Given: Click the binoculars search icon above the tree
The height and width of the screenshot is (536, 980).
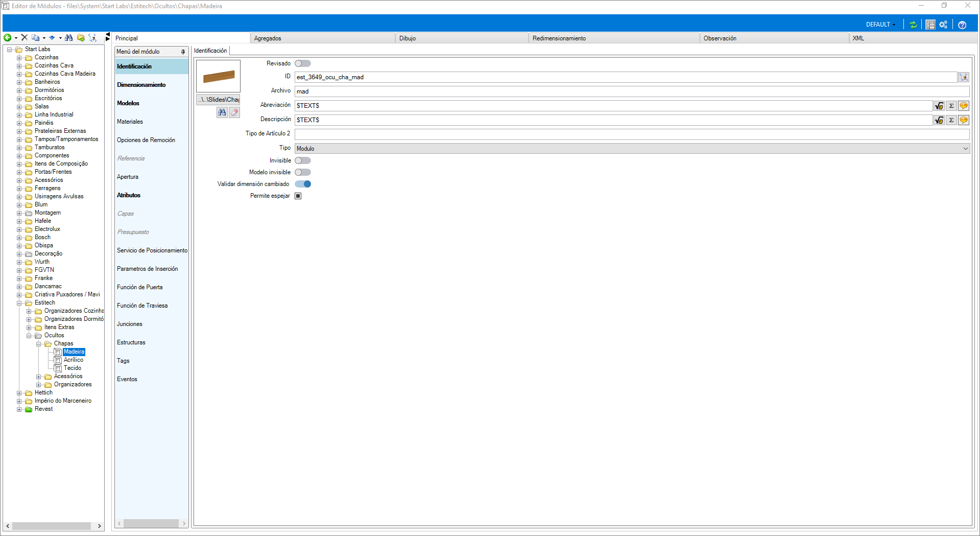Looking at the screenshot, I should 69,38.
